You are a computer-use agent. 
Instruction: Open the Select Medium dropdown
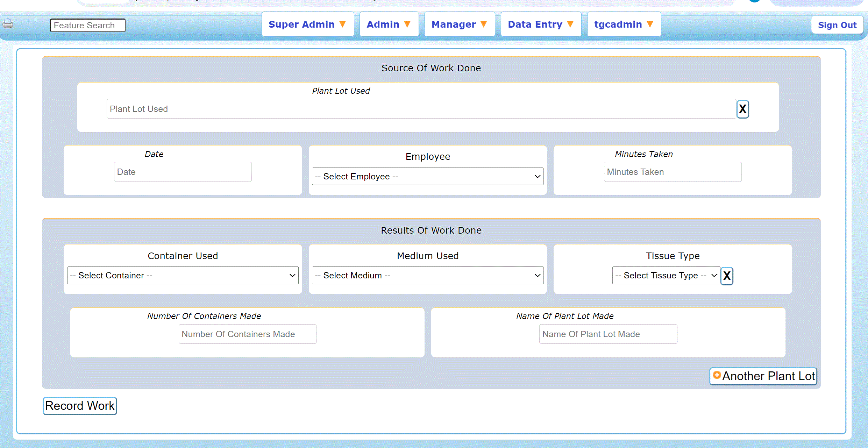pyautogui.click(x=427, y=276)
